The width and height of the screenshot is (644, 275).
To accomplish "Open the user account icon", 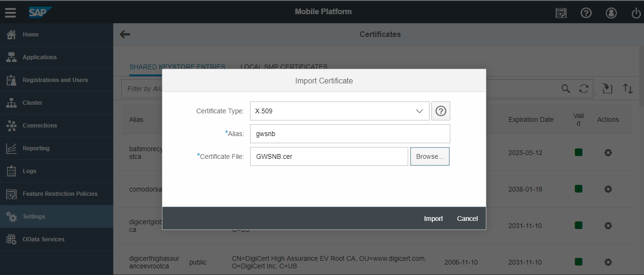I will click(x=611, y=13).
